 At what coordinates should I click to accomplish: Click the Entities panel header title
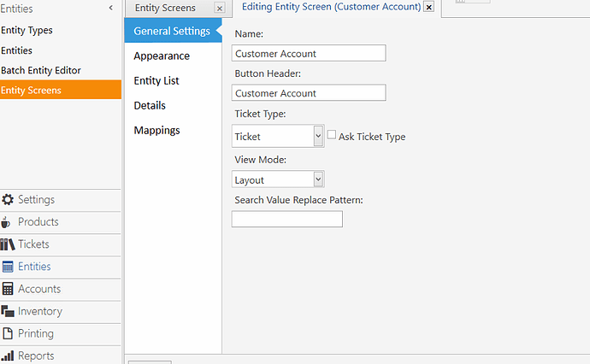(x=16, y=9)
